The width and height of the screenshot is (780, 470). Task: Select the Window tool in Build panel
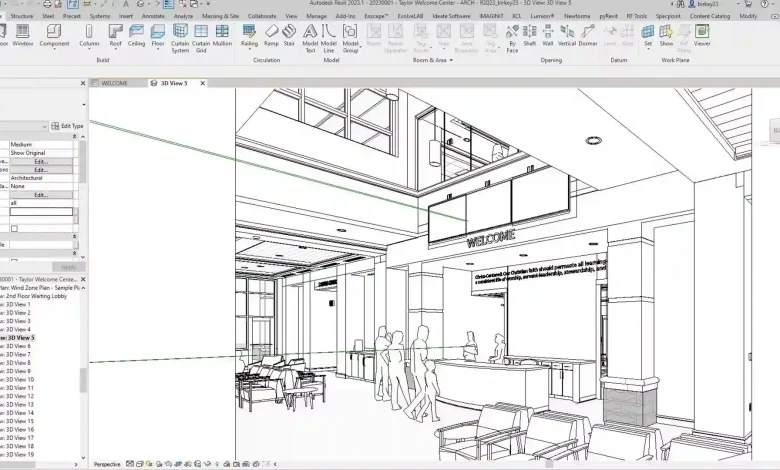[22, 35]
